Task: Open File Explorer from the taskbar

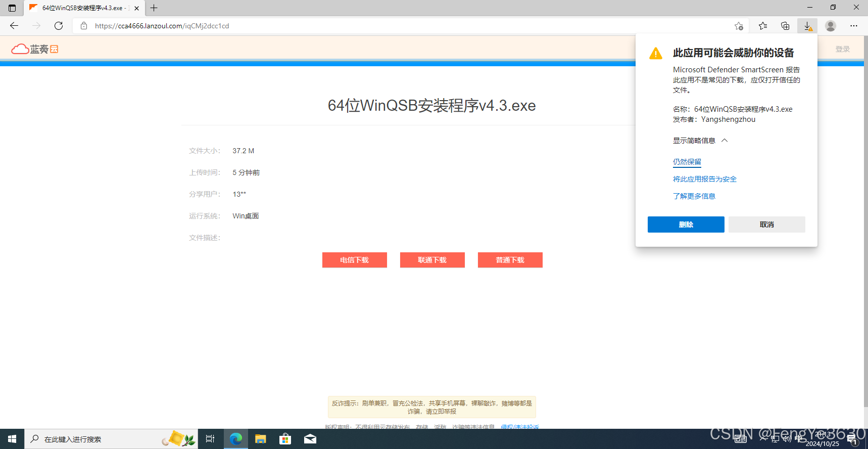Action: tap(261, 439)
